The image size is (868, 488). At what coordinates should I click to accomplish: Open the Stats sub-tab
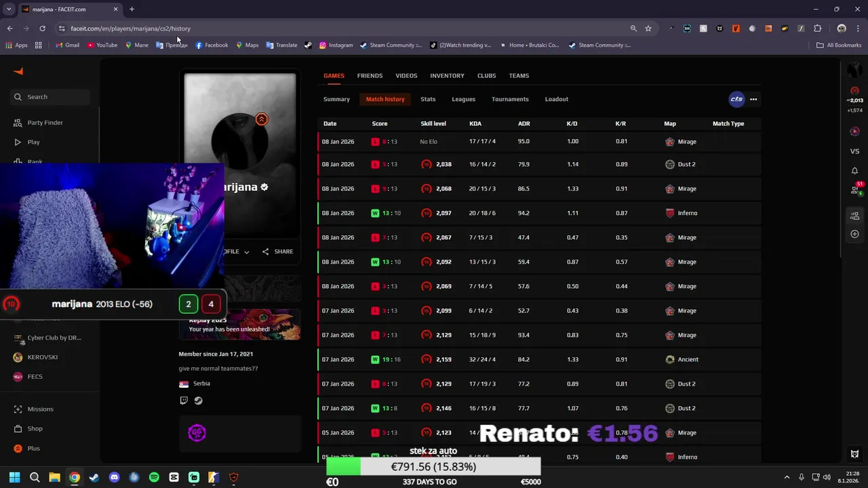coord(428,99)
